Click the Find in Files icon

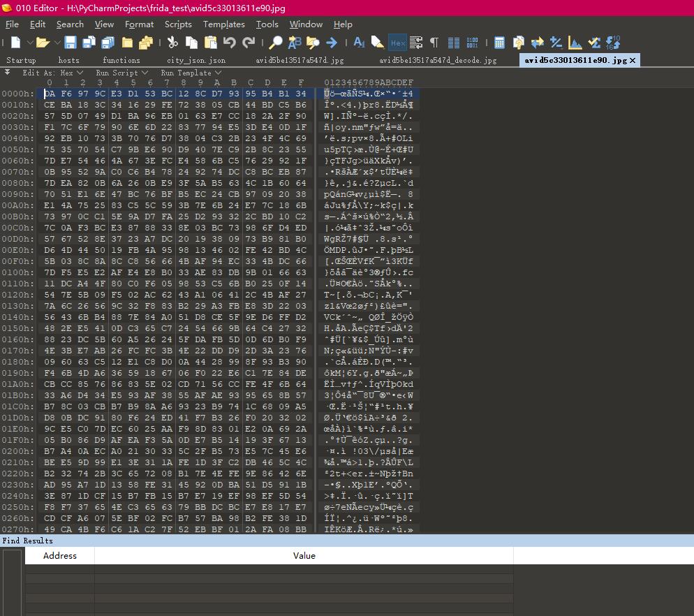pyautogui.click(x=313, y=43)
